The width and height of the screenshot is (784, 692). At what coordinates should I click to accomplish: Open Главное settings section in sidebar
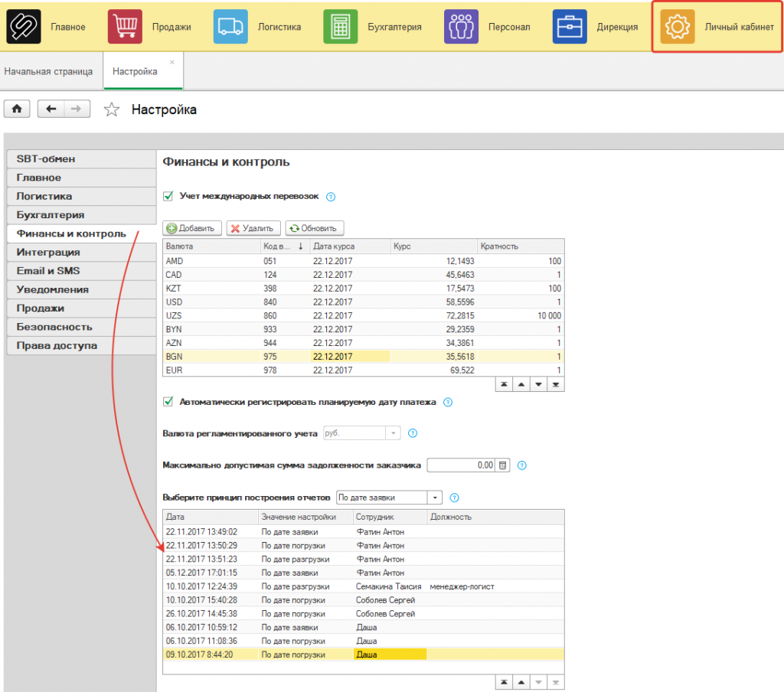[81, 178]
